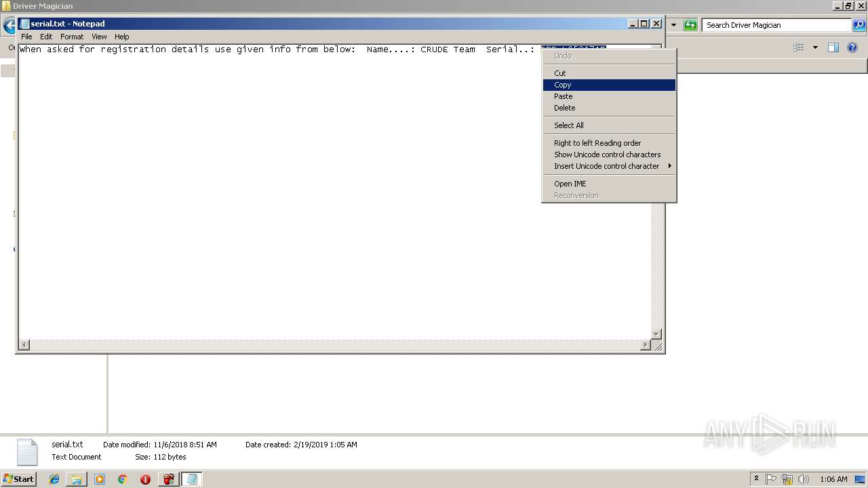Click the volume speaker tray icon
Viewport: 868px width, 488px height.
(x=804, y=479)
